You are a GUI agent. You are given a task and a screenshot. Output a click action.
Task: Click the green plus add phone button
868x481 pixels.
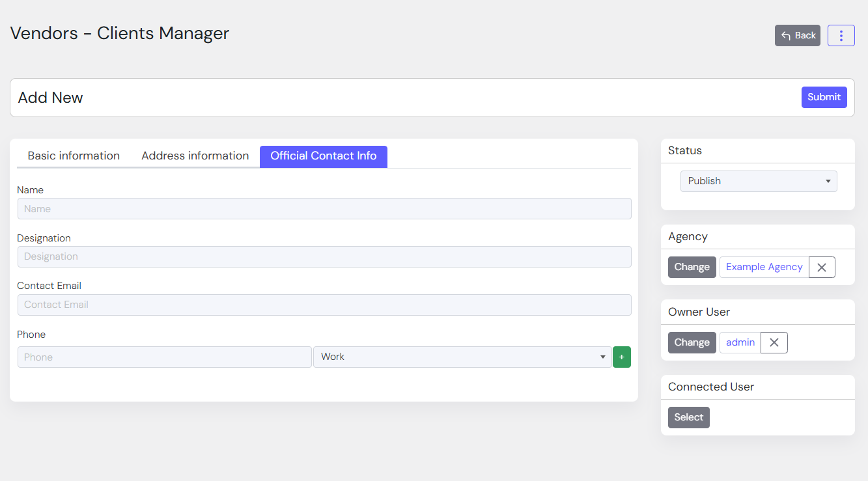click(x=621, y=357)
